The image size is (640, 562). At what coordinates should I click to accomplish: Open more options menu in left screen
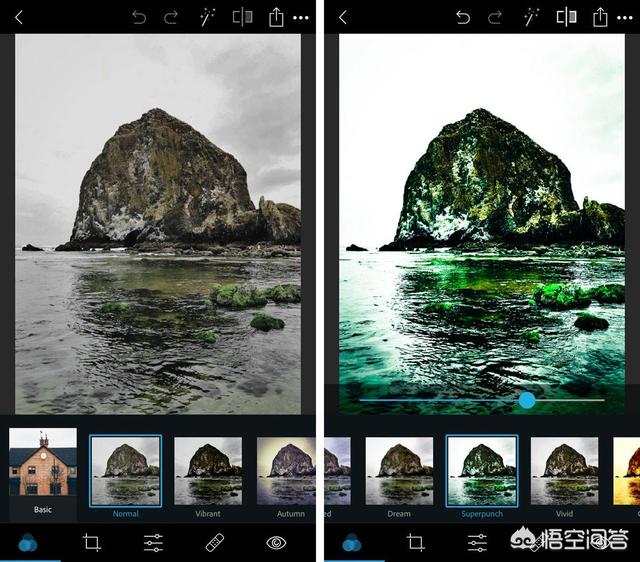[x=301, y=18]
